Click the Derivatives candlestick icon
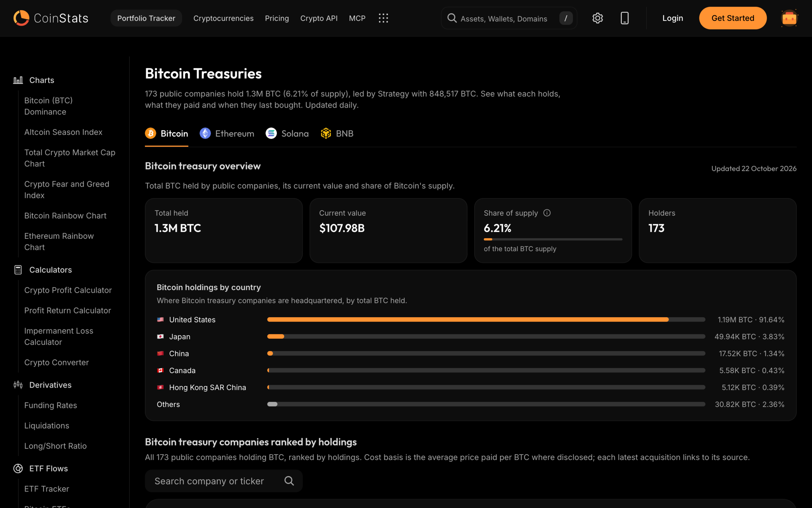 pyautogui.click(x=18, y=385)
